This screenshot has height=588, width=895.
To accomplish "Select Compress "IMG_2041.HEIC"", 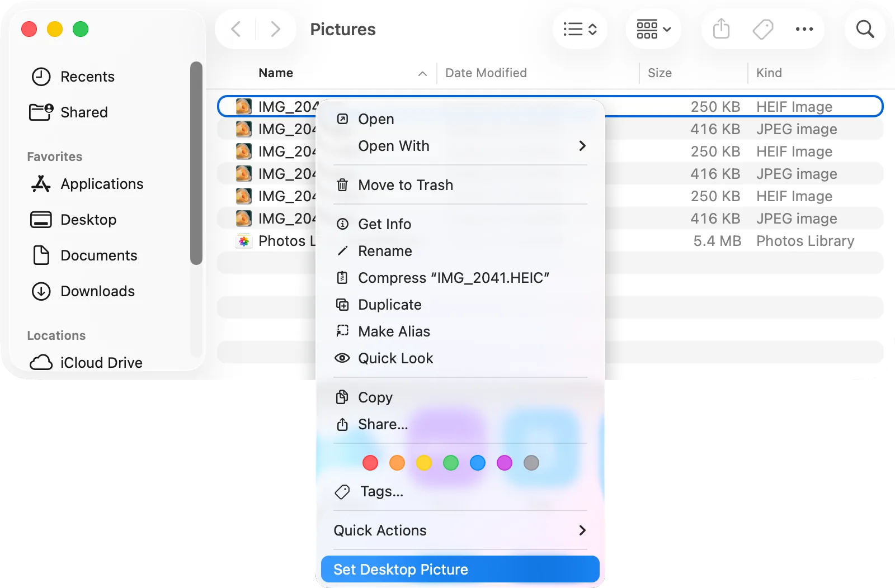I will (x=460, y=278).
